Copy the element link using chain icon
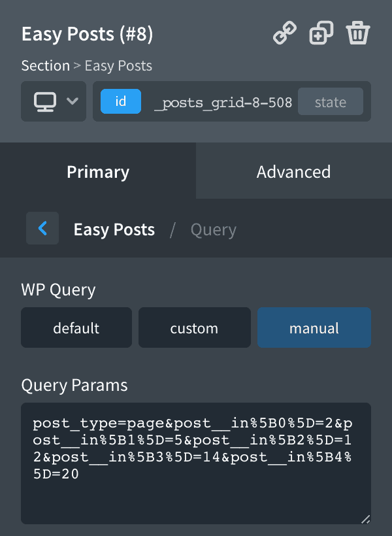Viewport: 392px width, 536px height. point(285,33)
